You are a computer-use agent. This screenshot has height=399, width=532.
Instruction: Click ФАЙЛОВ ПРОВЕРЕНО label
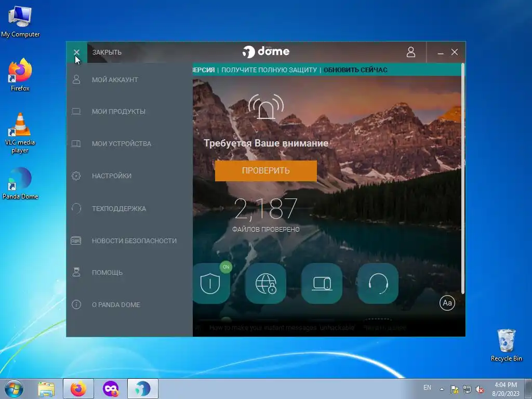click(266, 229)
